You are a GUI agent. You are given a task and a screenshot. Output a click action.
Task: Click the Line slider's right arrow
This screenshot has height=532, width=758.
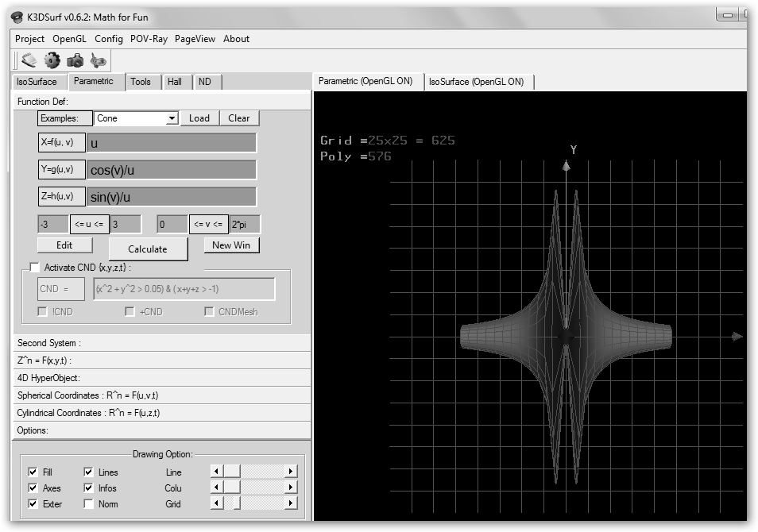(291, 472)
